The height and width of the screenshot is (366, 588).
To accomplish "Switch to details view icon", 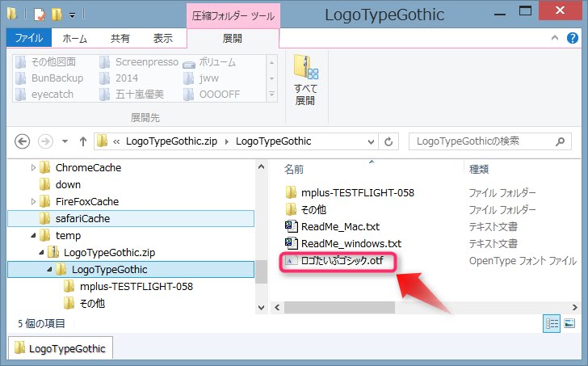I will (552, 323).
